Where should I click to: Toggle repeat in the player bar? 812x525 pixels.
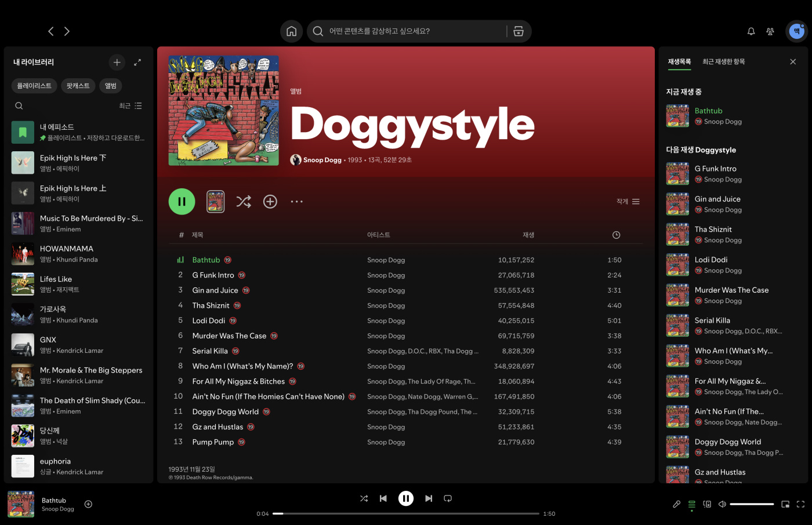pos(448,498)
